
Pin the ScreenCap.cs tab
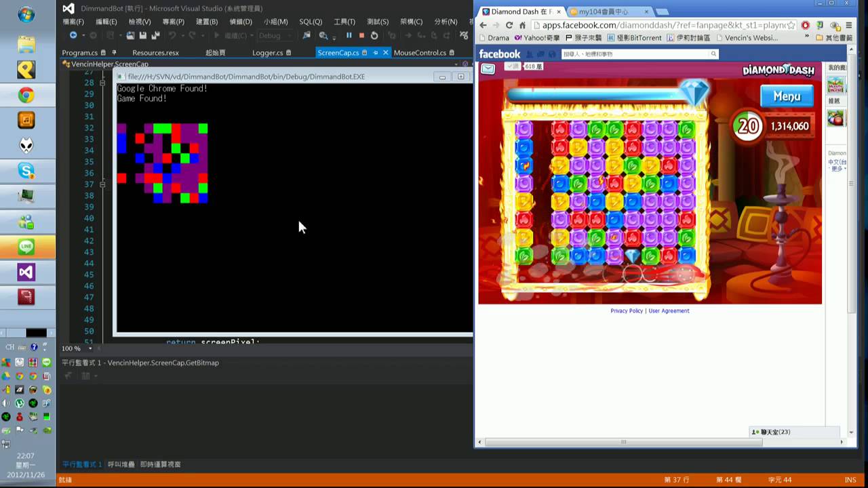[376, 52]
